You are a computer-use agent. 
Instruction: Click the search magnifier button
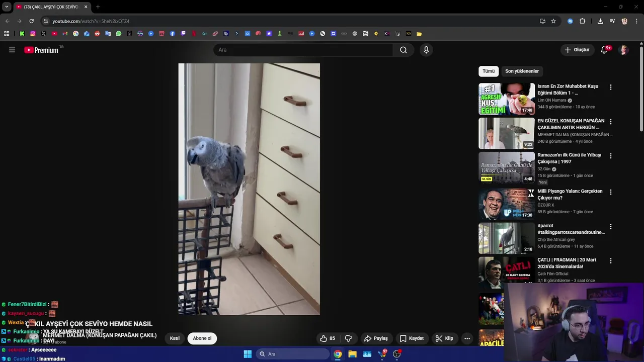[x=404, y=50]
